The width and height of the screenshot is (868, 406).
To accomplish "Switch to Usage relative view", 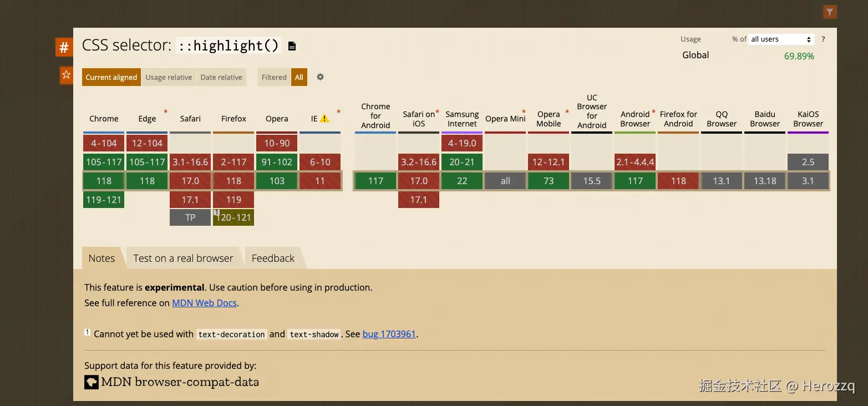I will [169, 77].
